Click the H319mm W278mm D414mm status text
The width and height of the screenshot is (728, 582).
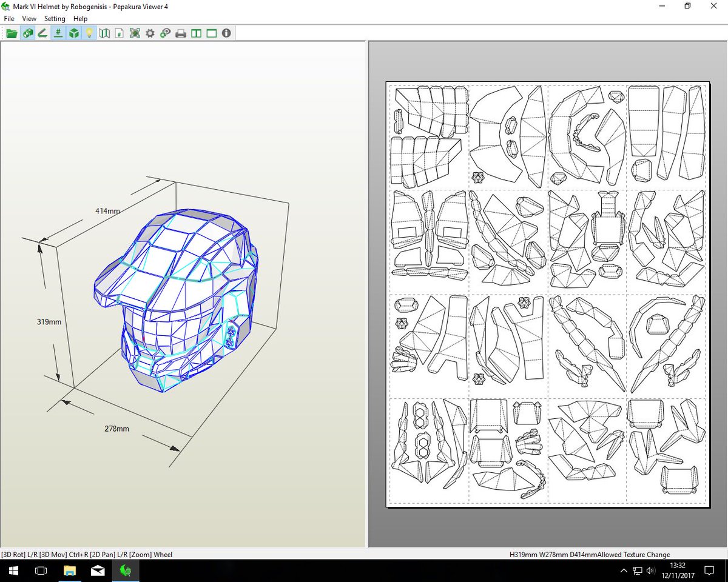tap(553, 554)
